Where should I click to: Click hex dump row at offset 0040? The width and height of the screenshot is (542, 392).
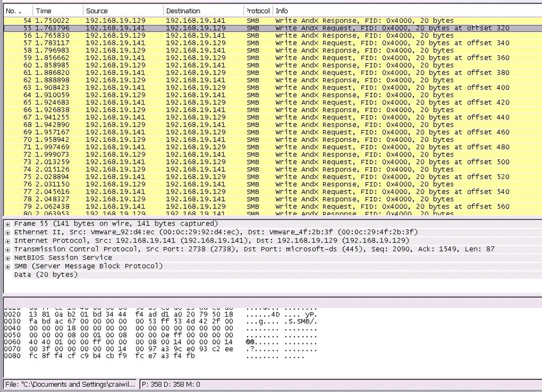[x=161, y=329]
